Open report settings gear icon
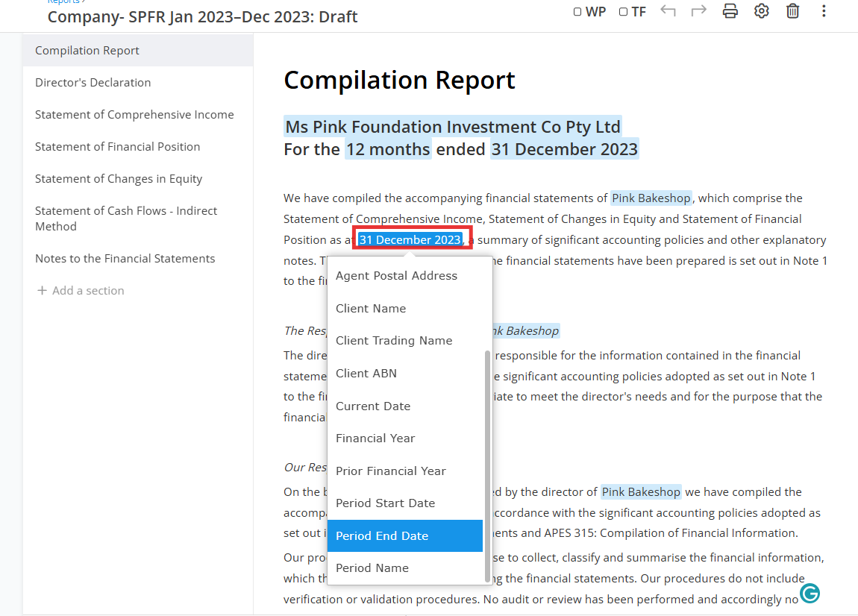 (x=761, y=11)
